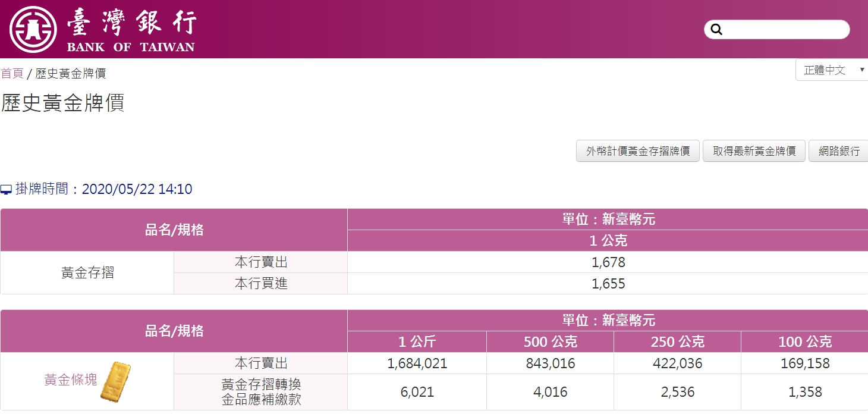
Task: Click the 掛牌時間 2020/05/22 14:10 text
Action: tap(103, 190)
